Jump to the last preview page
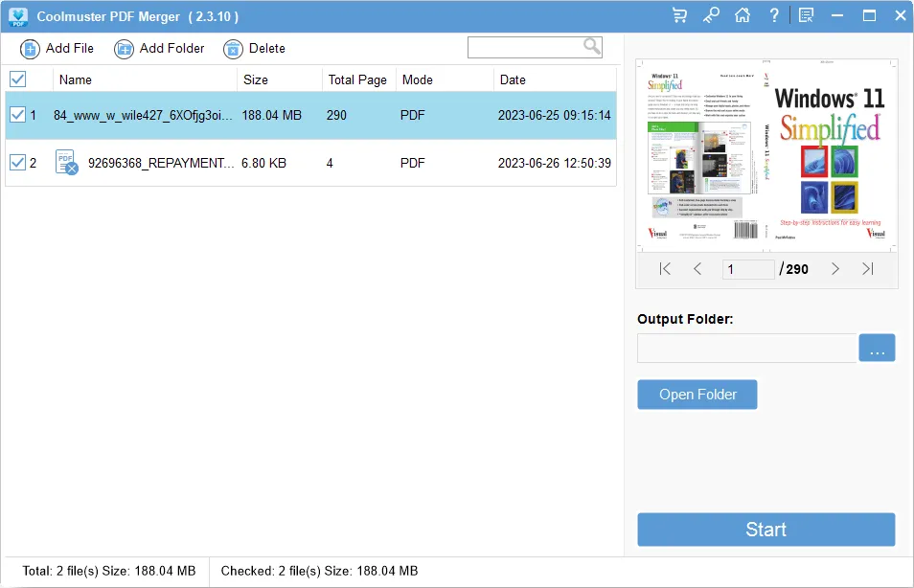The height and width of the screenshot is (588, 914). 868,269
